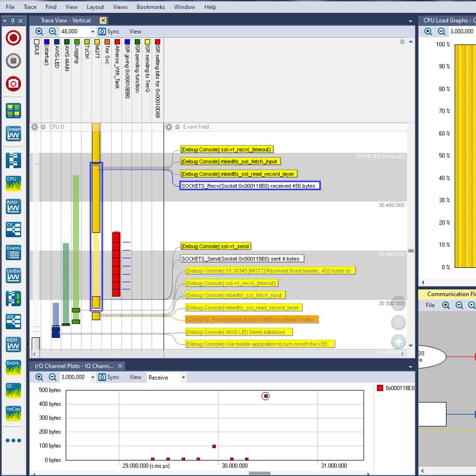
Task: Zoom out on CPU Load Graphs panel
Action: (441, 31)
